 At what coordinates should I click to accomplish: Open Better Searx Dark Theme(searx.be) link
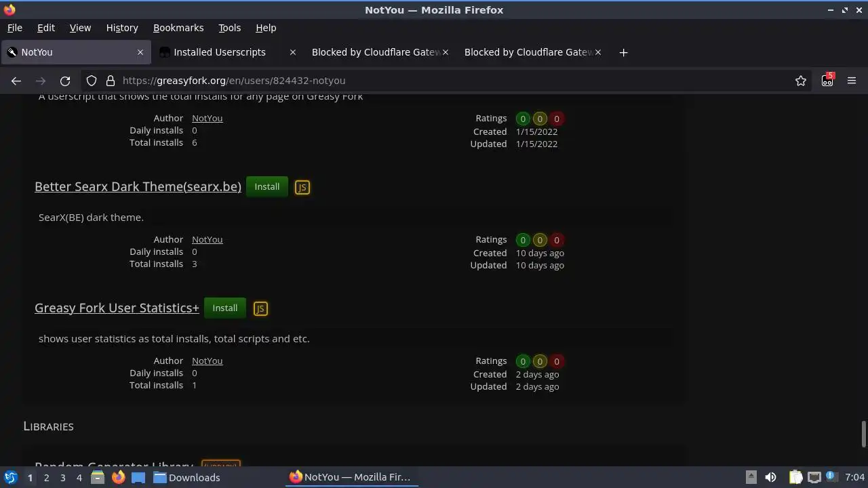(138, 187)
